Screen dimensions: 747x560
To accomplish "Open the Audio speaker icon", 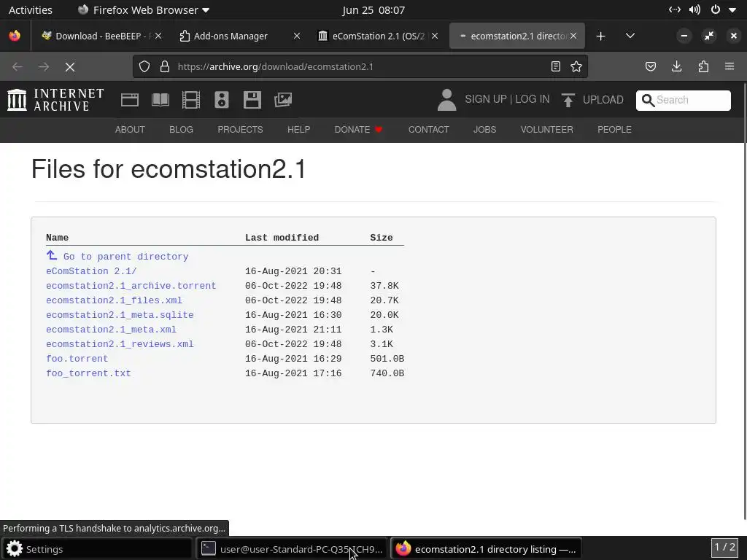I will 222,99.
